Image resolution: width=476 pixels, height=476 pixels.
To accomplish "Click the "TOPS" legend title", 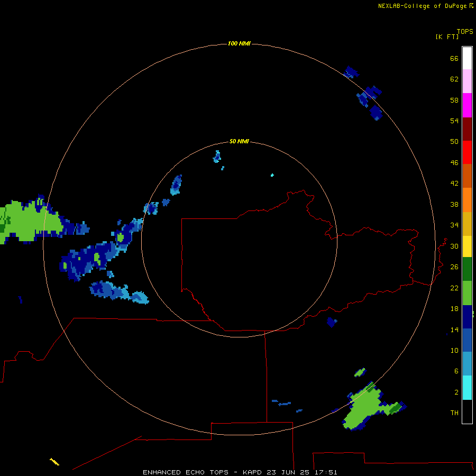I will [x=465, y=32].
